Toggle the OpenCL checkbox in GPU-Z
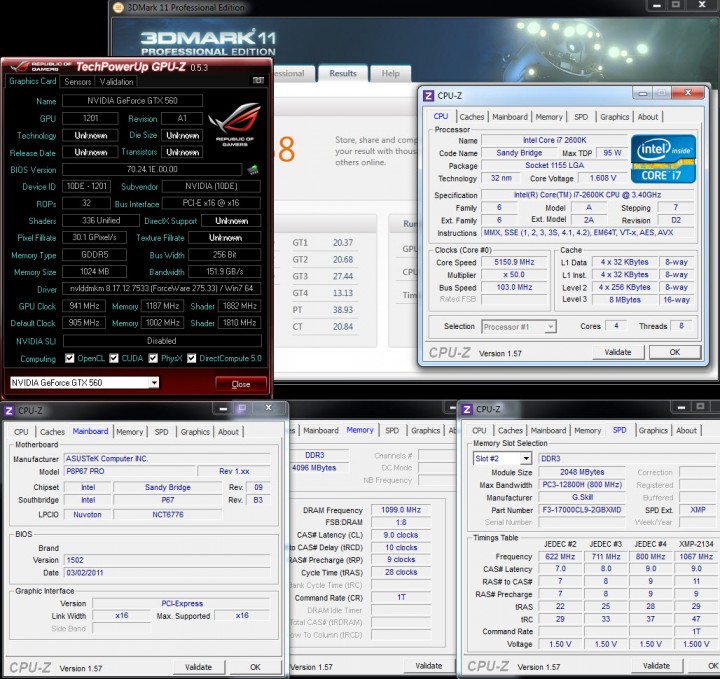The height and width of the screenshot is (679, 720). coord(69,358)
